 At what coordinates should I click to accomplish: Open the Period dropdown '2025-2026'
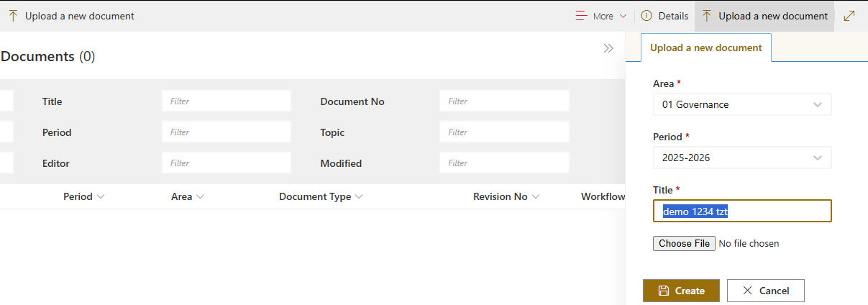[x=741, y=158]
